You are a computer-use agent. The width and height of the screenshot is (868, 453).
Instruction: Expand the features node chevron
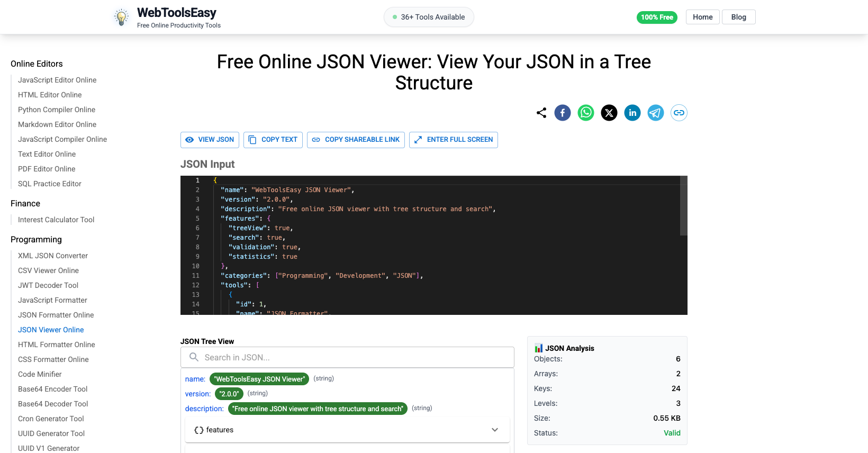(495, 430)
